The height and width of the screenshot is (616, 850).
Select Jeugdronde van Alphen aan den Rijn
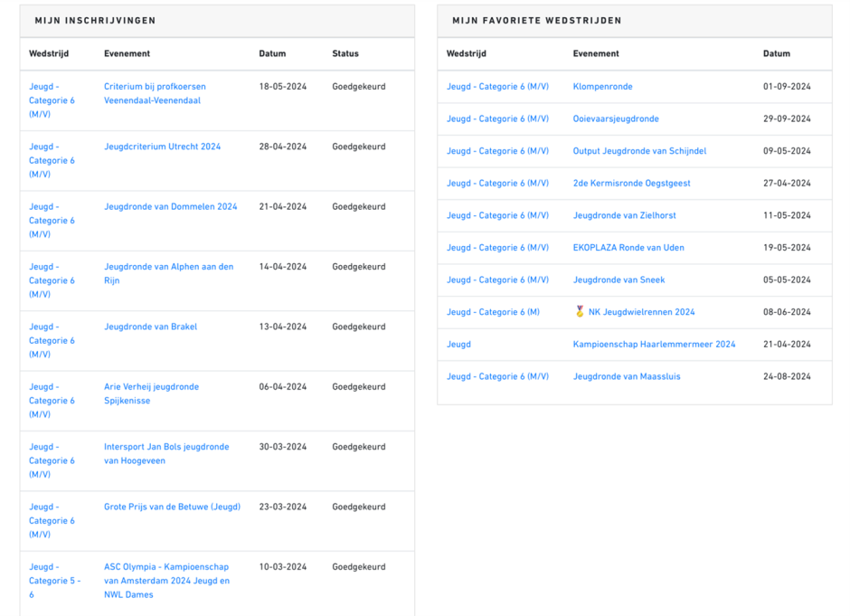168,273
